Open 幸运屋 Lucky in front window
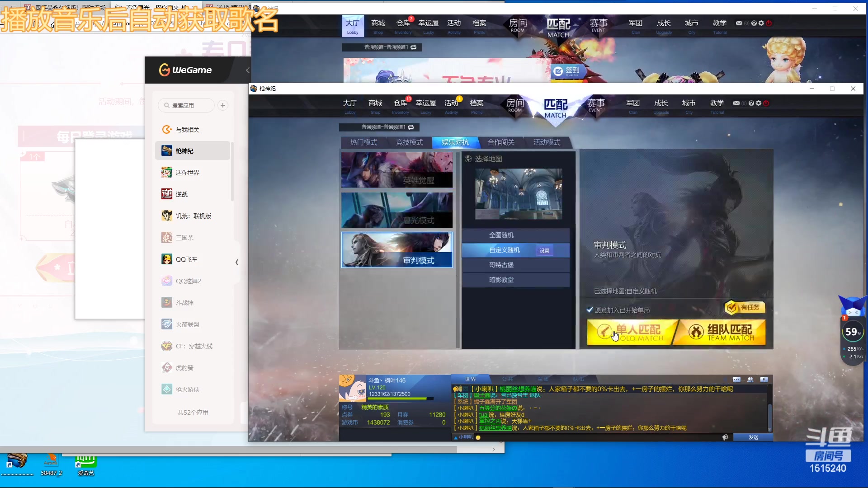The image size is (868, 488). pyautogui.click(x=426, y=106)
